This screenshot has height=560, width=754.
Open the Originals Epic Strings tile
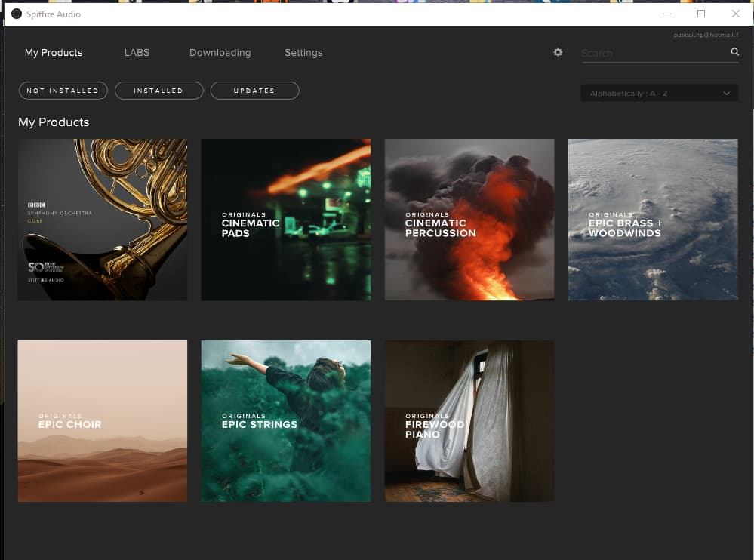285,421
